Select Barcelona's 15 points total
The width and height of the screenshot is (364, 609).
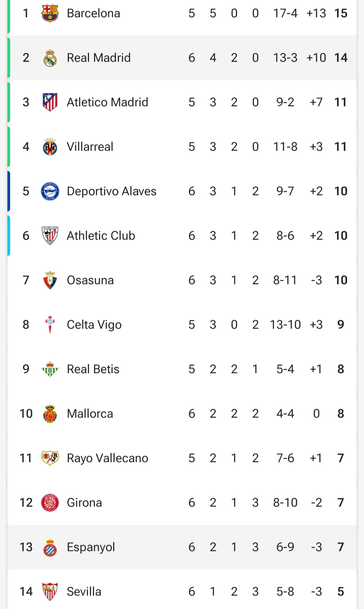pyautogui.click(x=341, y=13)
